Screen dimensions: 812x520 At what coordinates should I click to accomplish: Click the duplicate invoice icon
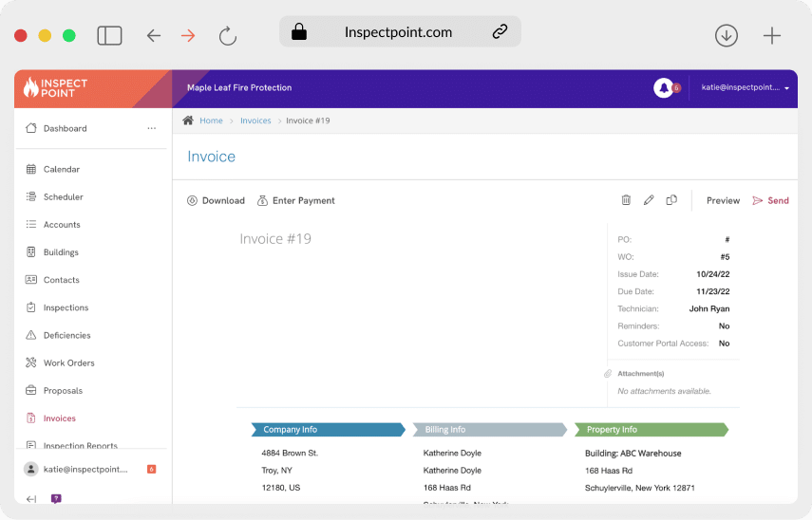[x=671, y=200]
